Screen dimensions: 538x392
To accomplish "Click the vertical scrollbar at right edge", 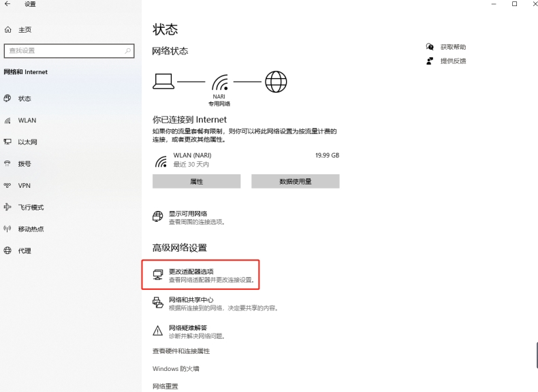I will point(536,355).
